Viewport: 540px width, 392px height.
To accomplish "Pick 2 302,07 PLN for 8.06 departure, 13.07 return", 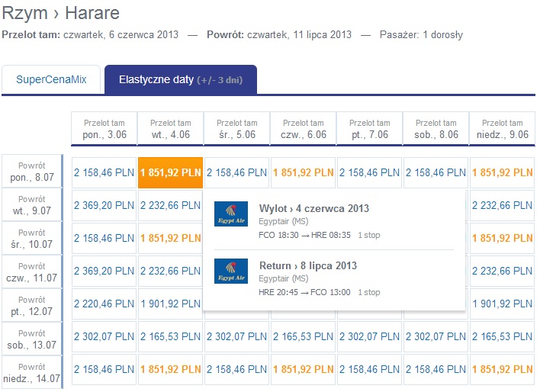I will click(436, 336).
